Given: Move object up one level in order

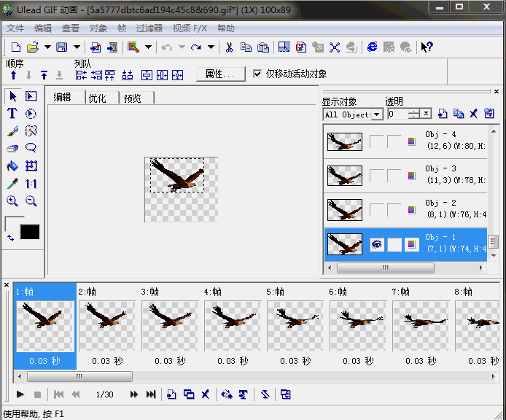Looking at the screenshot, I should (x=13, y=75).
